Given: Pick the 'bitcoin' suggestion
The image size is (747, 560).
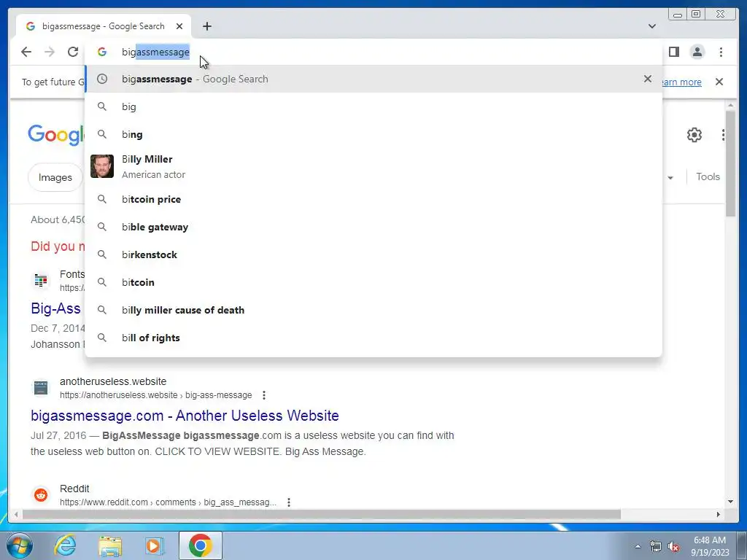Looking at the screenshot, I should click(x=373, y=282).
